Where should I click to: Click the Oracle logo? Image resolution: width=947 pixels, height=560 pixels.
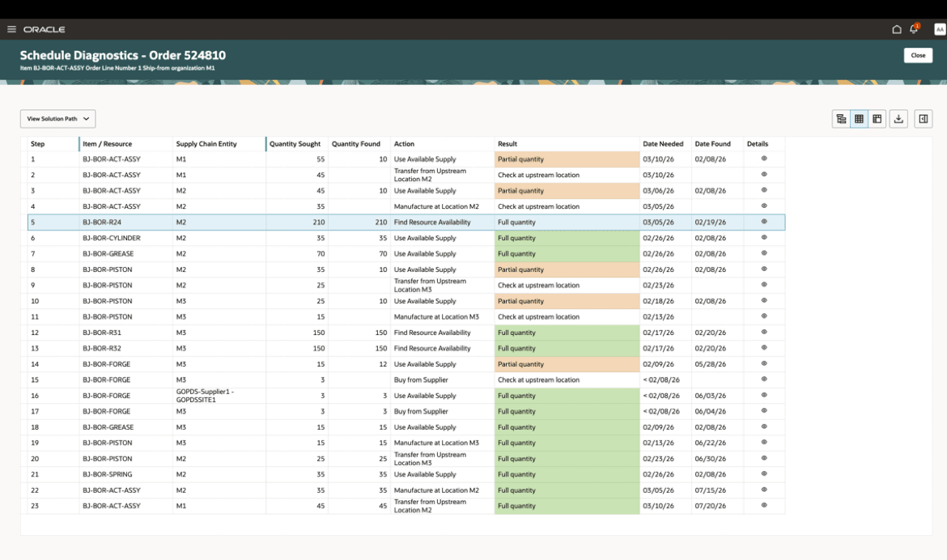(x=42, y=29)
